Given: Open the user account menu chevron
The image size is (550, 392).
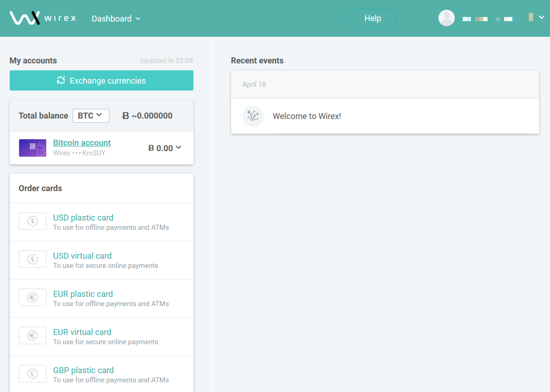Looking at the screenshot, I should (541, 17).
